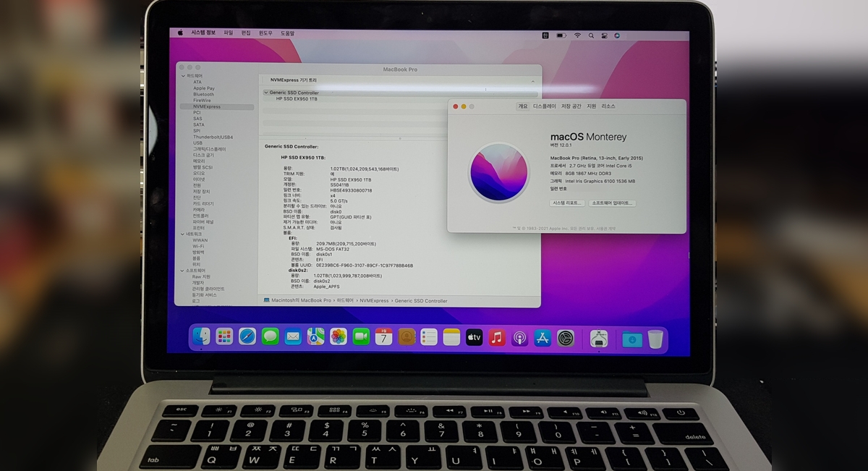Open Downloads folder in the Dock
Image resolution: width=868 pixels, height=471 pixels.
632,339
